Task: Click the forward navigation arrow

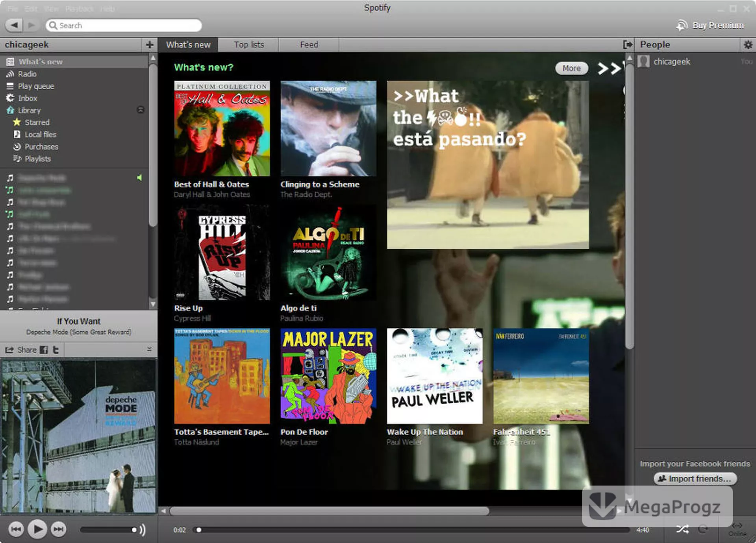Action: tap(31, 25)
